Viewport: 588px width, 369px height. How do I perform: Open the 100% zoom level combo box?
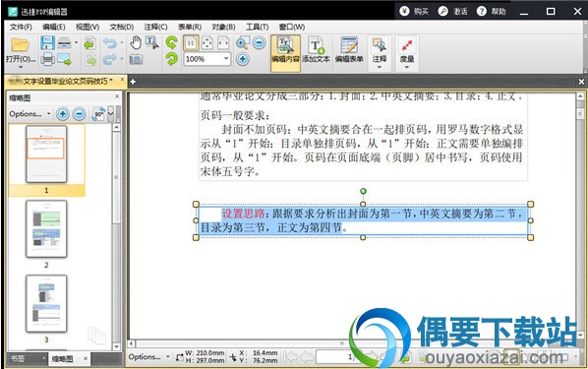tap(207, 59)
